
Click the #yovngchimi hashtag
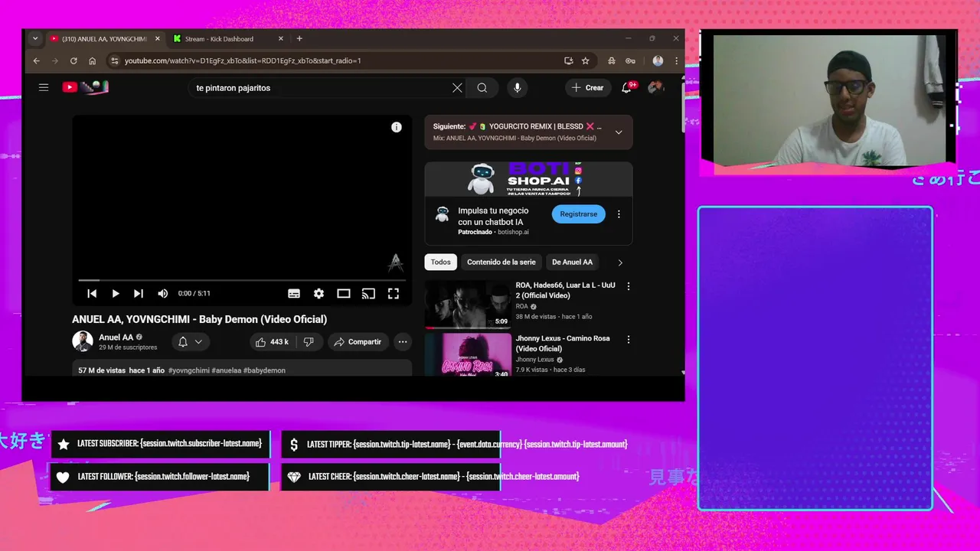pyautogui.click(x=189, y=370)
